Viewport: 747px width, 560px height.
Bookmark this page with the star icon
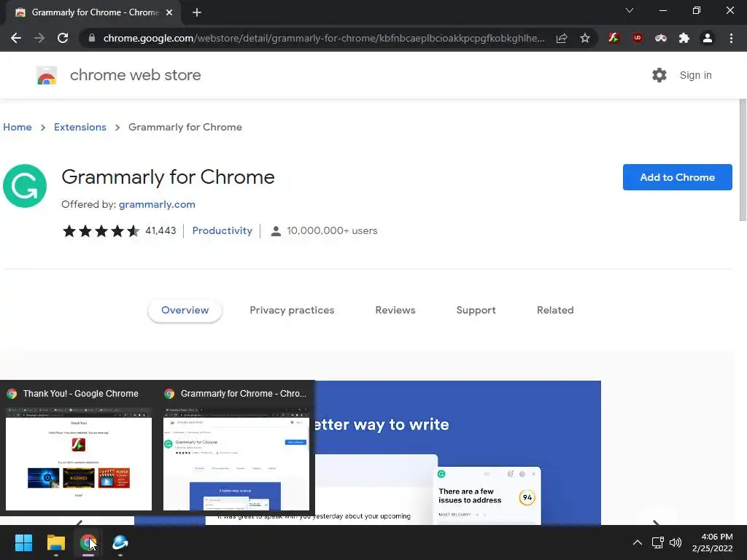585,38
